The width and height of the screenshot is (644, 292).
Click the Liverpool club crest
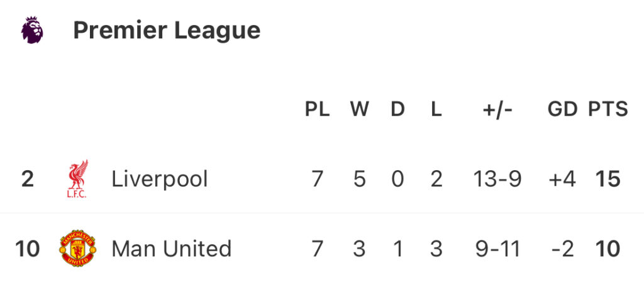tap(78, 180)
